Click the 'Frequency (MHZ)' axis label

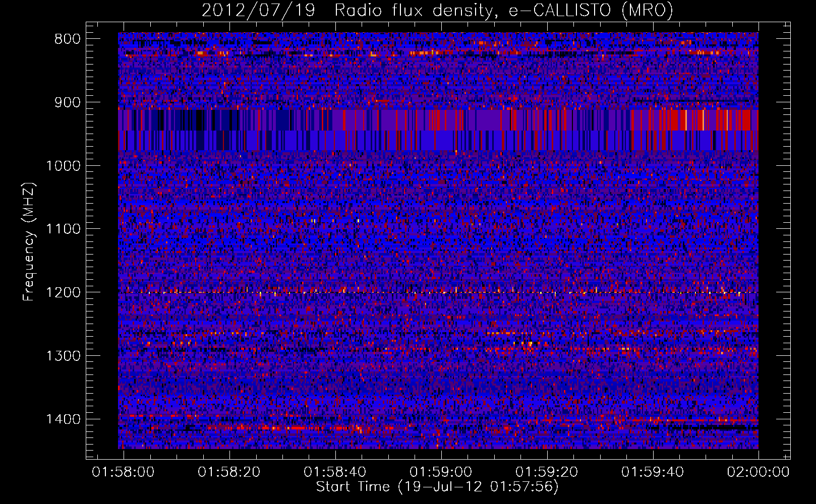29,242
